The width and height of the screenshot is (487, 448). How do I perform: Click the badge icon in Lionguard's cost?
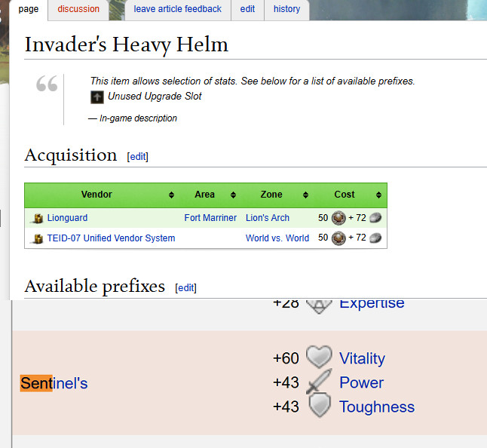[338, 218]
